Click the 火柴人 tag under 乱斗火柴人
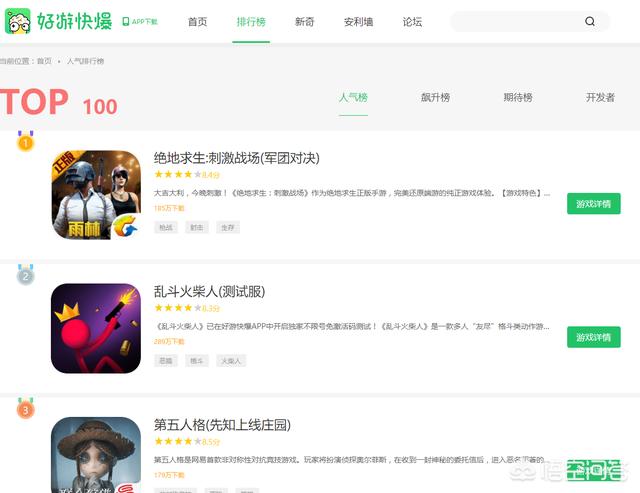The height and width of the screenshot is (493, 640). (231, 361)
